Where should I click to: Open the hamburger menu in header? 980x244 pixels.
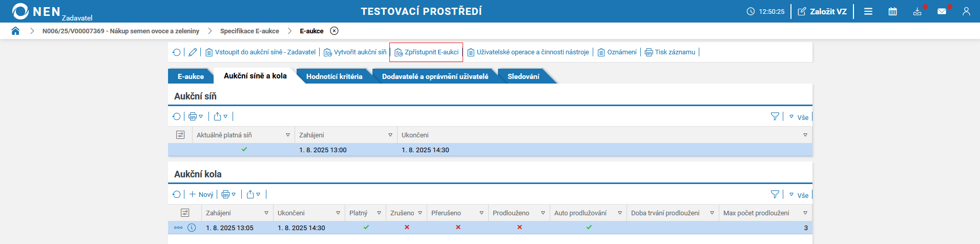pos(868,11)
